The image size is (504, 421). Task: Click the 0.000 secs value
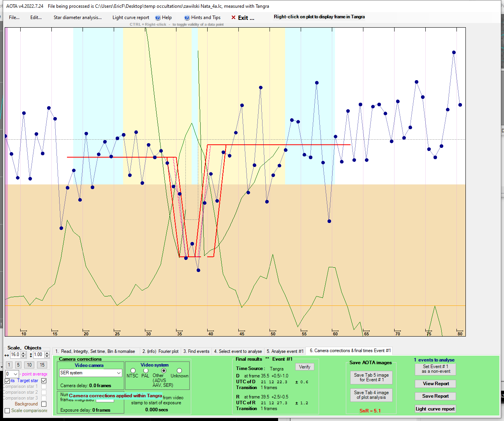pos(157,410)
